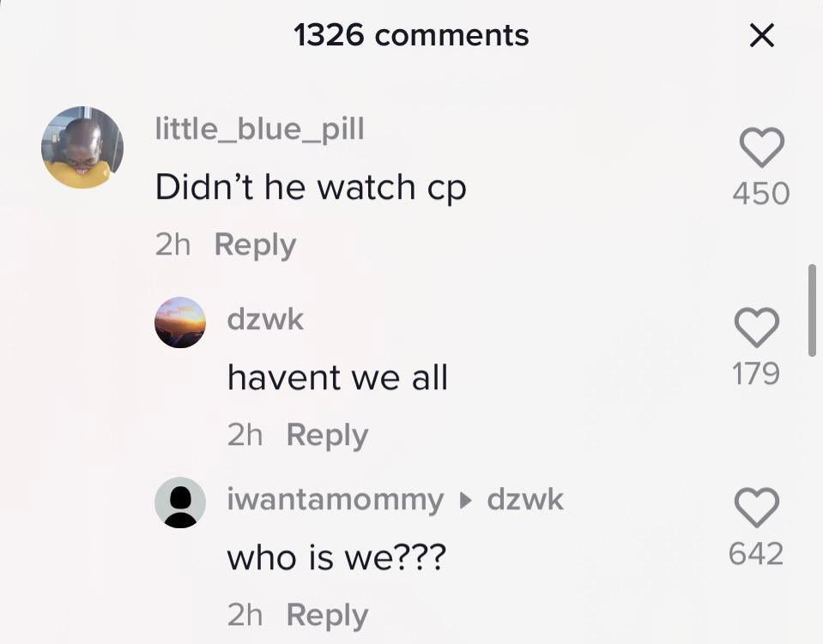
Task: Tap the 179 like count
Action: pos(756,373)
